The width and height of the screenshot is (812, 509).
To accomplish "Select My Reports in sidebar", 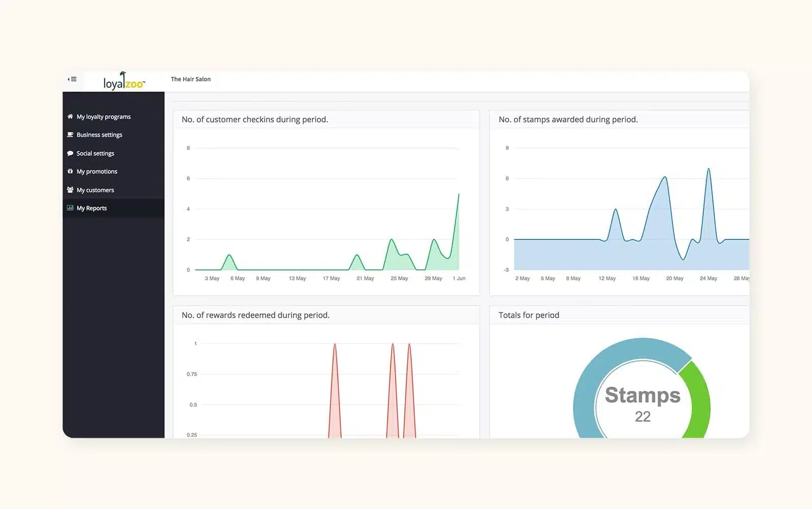I will pos(113,208).
